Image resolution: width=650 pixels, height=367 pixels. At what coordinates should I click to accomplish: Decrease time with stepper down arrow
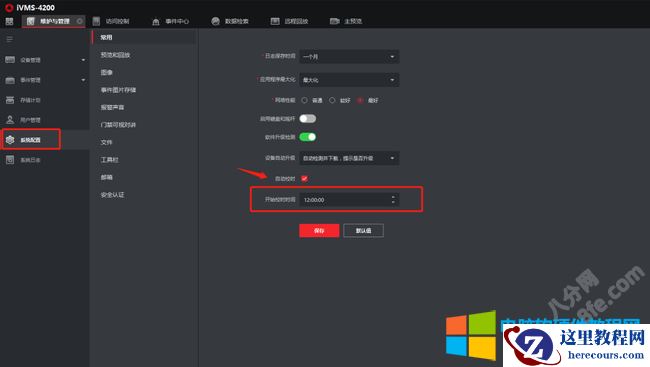pos(393,203)
